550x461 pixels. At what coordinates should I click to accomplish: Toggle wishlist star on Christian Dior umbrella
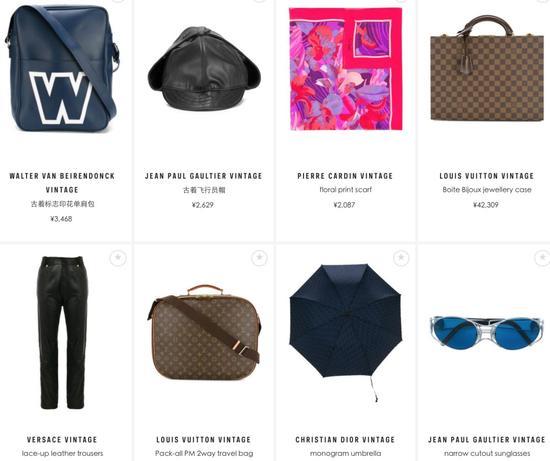click(x=401, y=258)
